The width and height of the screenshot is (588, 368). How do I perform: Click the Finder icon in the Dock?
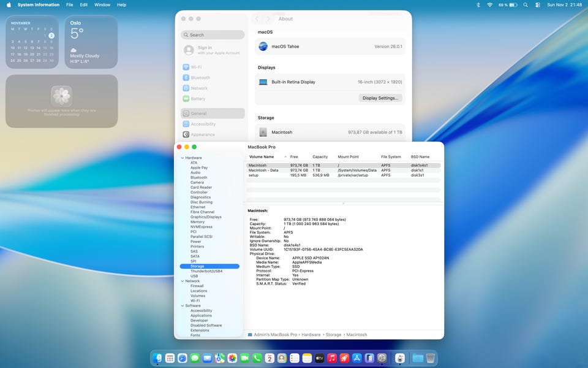coord(158,358)
